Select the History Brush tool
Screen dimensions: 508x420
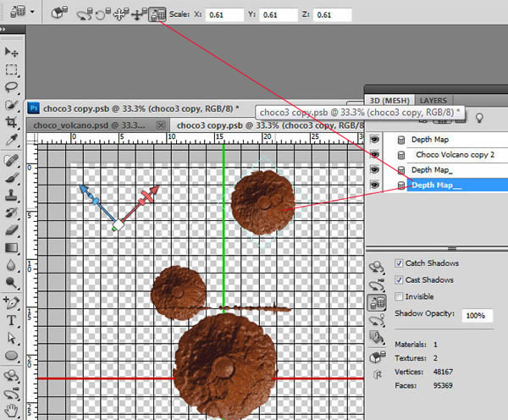pyautogui.click(x=12, y=213)
